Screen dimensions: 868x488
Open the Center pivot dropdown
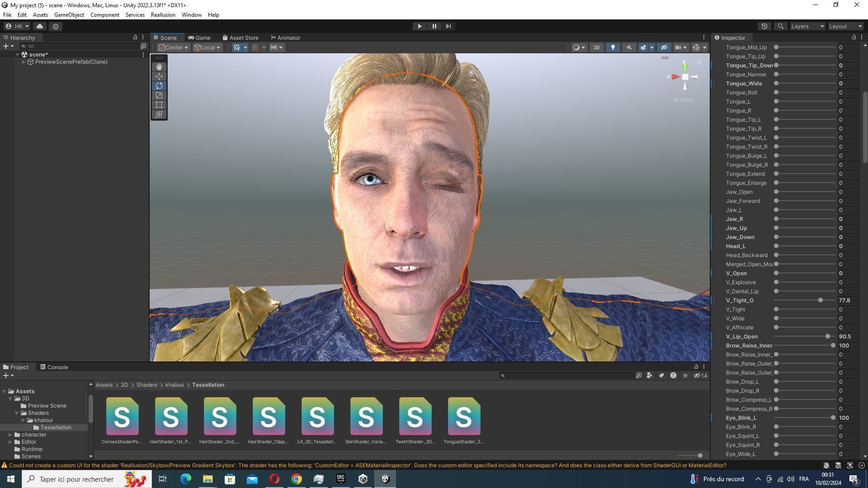coord(173,47)
